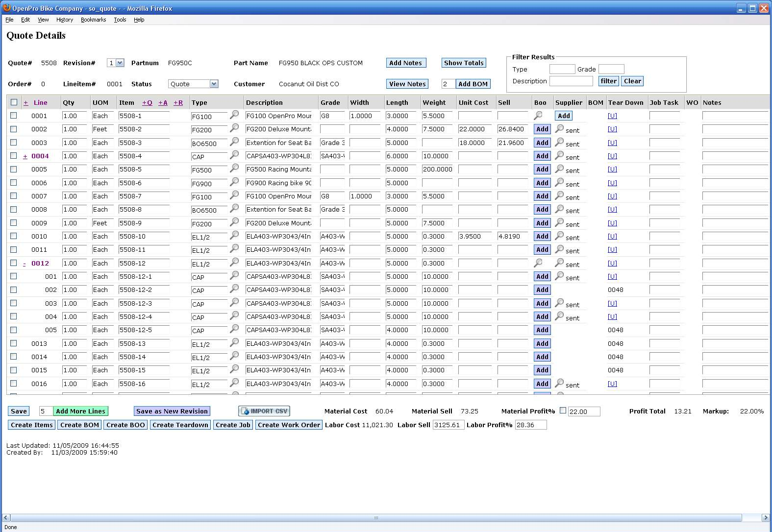
Task: Enable the Material Profit% checkbox
Action: click(x=563, y=411)
